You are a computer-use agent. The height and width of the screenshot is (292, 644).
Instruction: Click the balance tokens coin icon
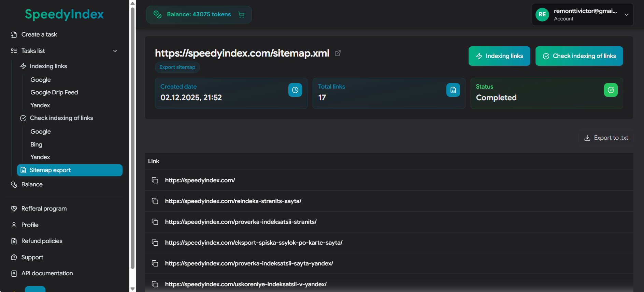157,14
